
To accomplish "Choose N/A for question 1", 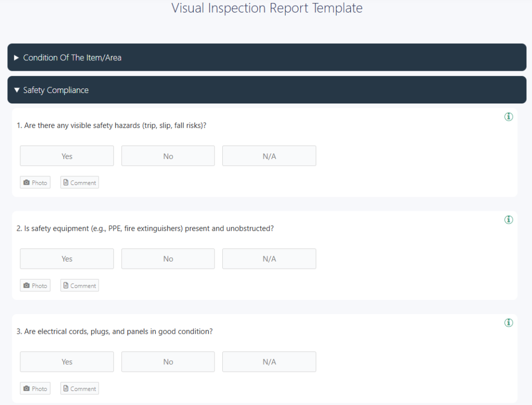I will [x=269, y=155].
